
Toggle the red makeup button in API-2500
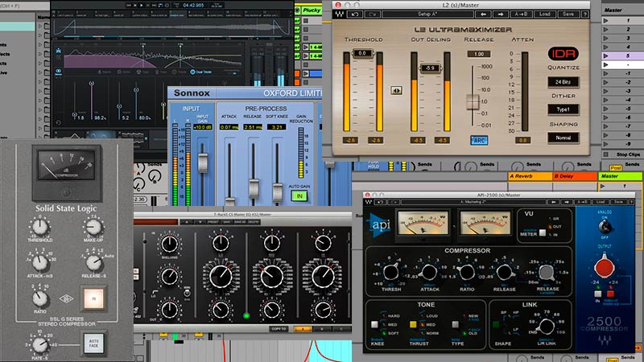[x=611, y=294]
